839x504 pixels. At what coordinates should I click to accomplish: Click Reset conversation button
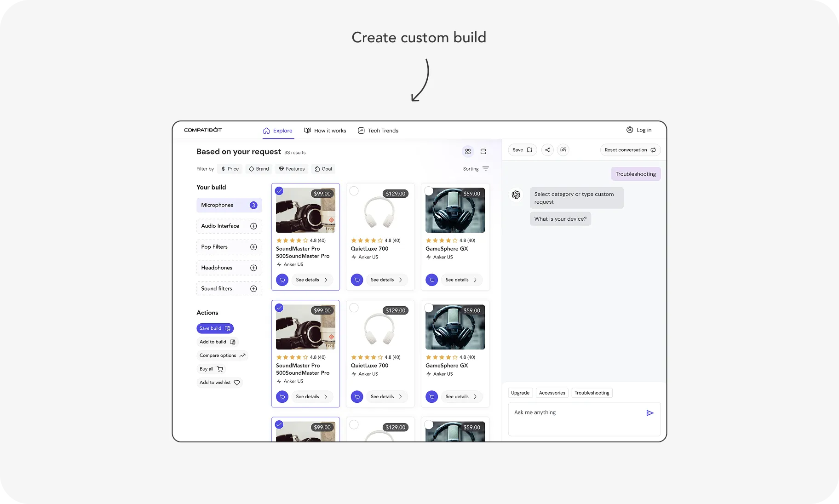(x=630, y=150)
